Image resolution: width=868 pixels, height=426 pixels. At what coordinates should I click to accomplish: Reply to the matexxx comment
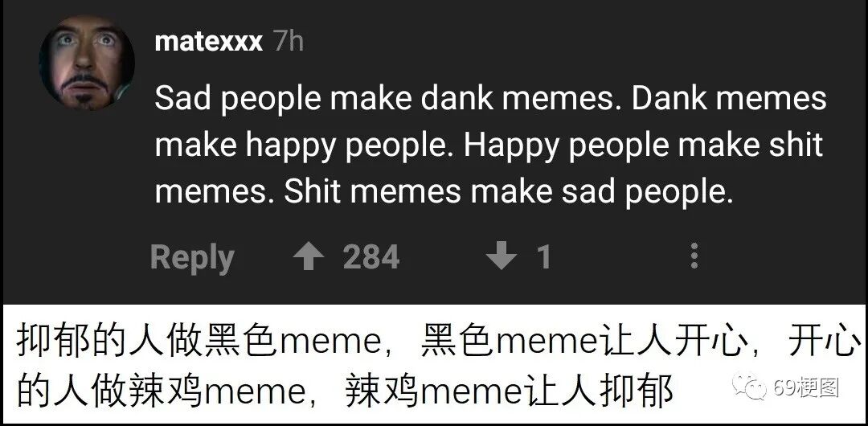(x=192, y=259)
